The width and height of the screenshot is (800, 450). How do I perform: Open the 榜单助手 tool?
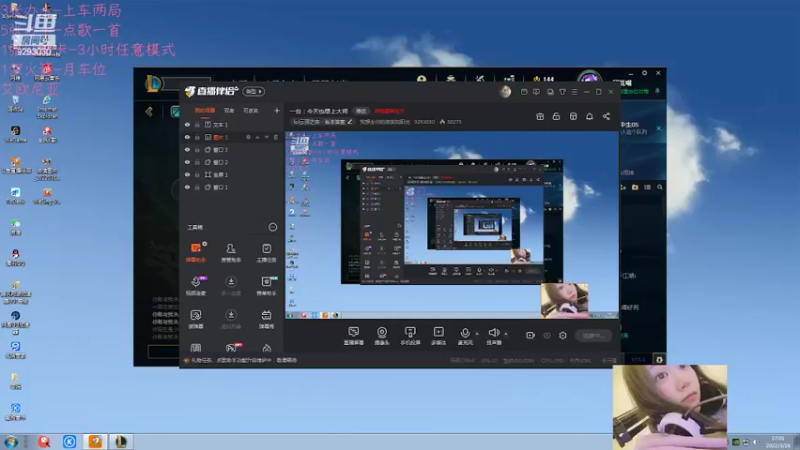point(266,285)
